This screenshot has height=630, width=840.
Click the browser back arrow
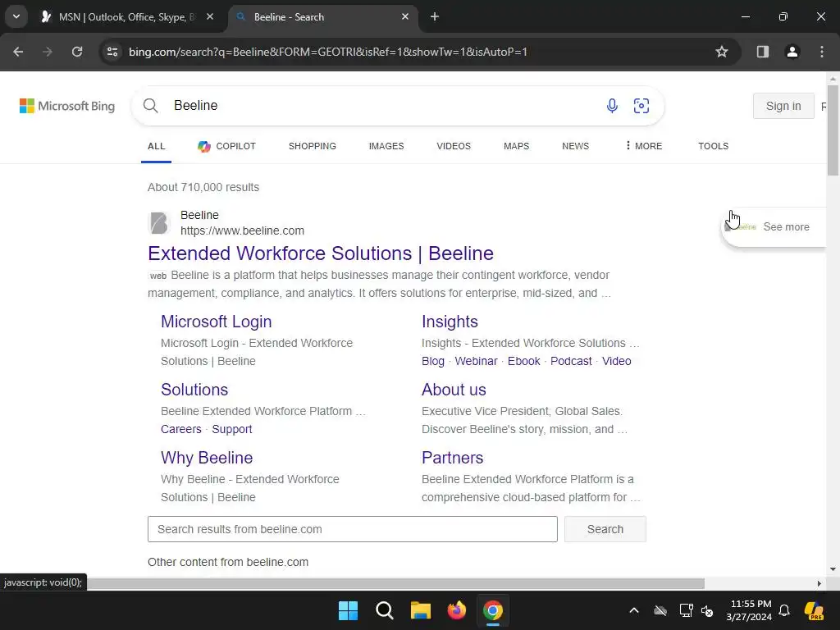click(x=18, y=52)
